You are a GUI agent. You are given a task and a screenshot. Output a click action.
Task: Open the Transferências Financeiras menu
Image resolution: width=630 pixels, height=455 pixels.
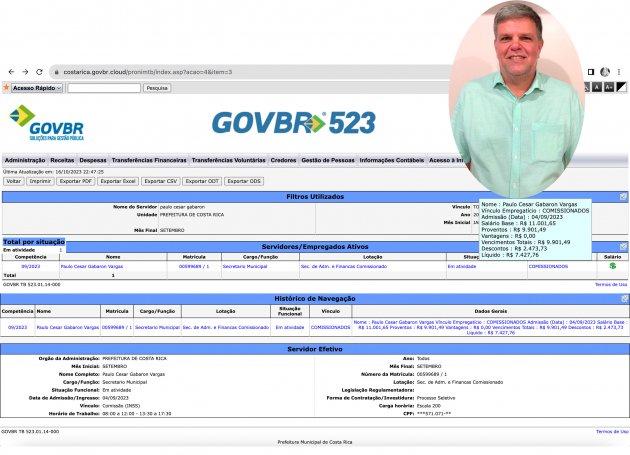pyautogui.click(x=149, y=160)
